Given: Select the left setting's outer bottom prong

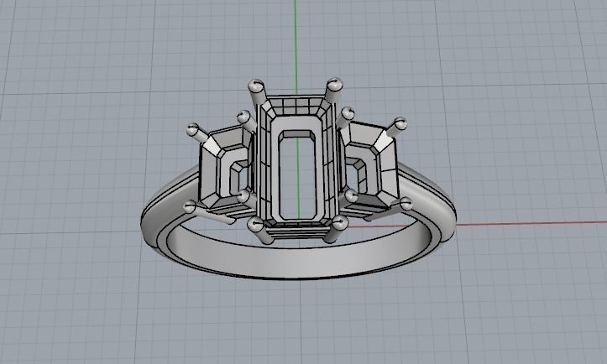Looking at the screenshot, I should (209, 213).
